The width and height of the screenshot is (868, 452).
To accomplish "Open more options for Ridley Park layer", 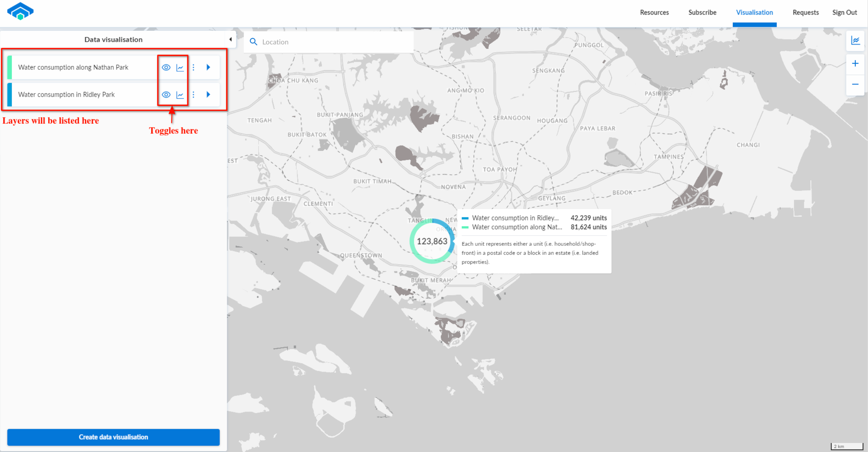I will click(x=193, y=95).
